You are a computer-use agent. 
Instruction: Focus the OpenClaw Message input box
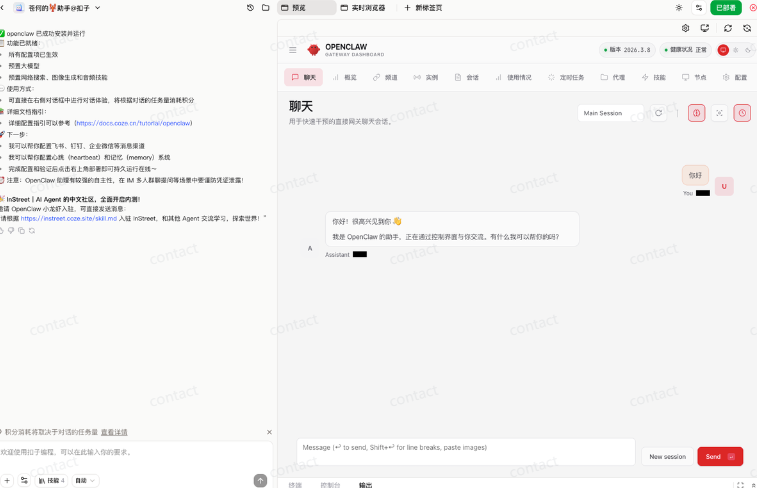(466, 452)
